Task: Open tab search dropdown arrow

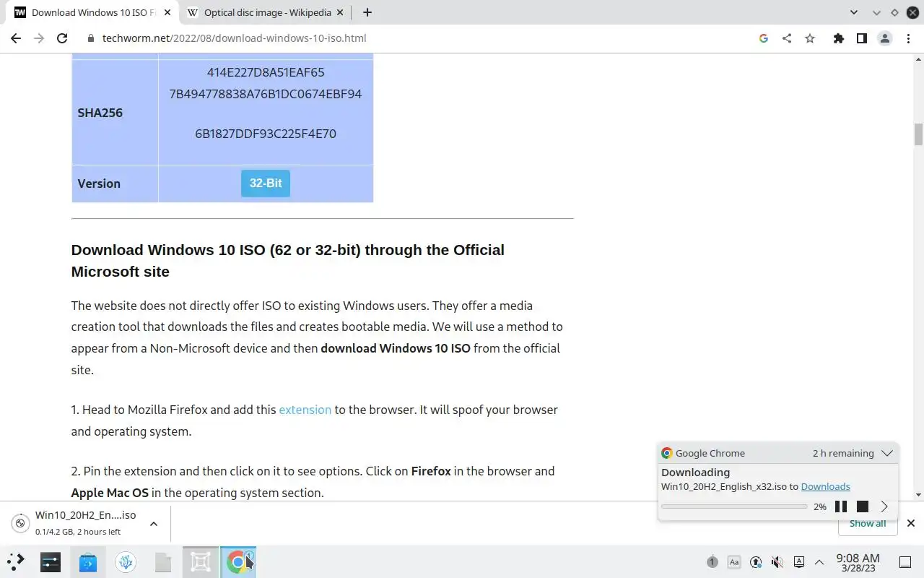Action: (854, 12)
